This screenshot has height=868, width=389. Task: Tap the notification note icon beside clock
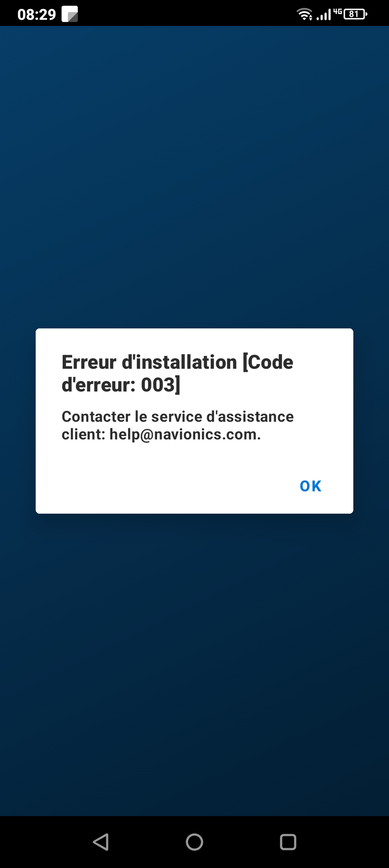point(70,14)
